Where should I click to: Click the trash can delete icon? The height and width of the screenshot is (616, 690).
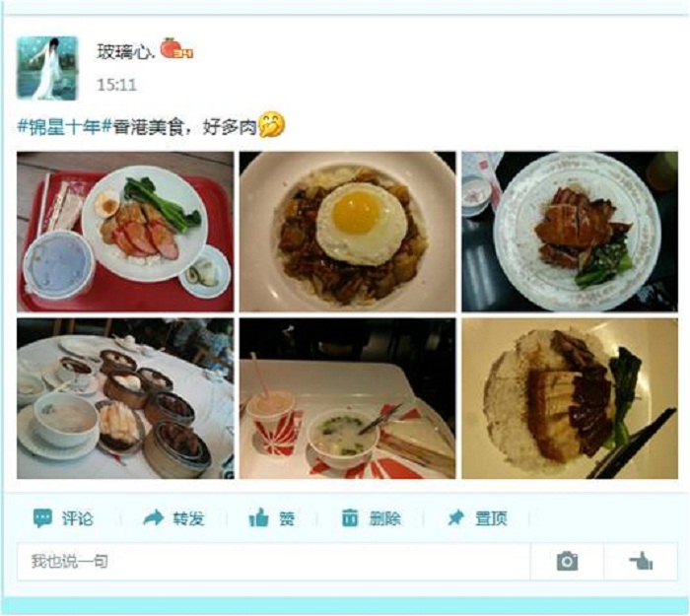350,517
